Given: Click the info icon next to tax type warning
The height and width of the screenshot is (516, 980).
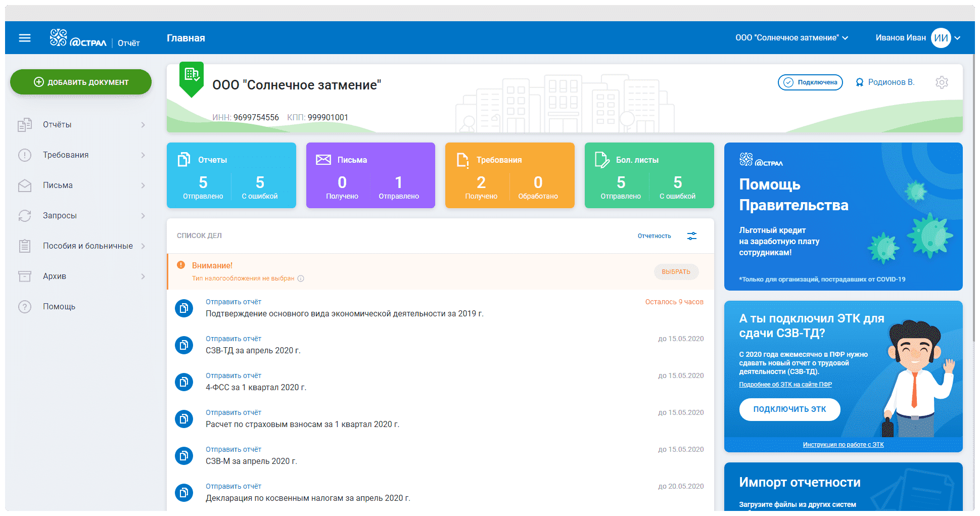Looking at the screenshot, I should pos(301,278).
